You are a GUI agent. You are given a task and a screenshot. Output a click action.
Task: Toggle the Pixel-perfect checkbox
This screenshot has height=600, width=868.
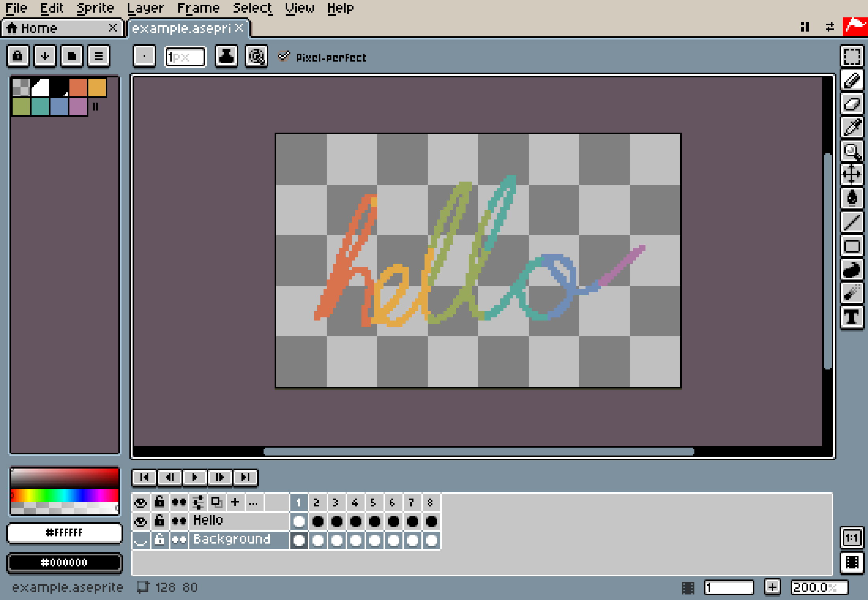click(322, 57)
